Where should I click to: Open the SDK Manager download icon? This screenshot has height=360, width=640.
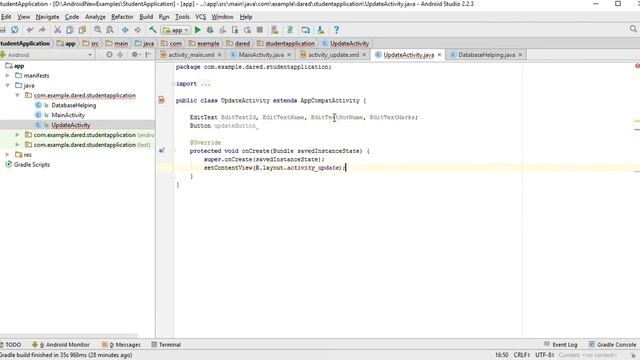(321, 30)
